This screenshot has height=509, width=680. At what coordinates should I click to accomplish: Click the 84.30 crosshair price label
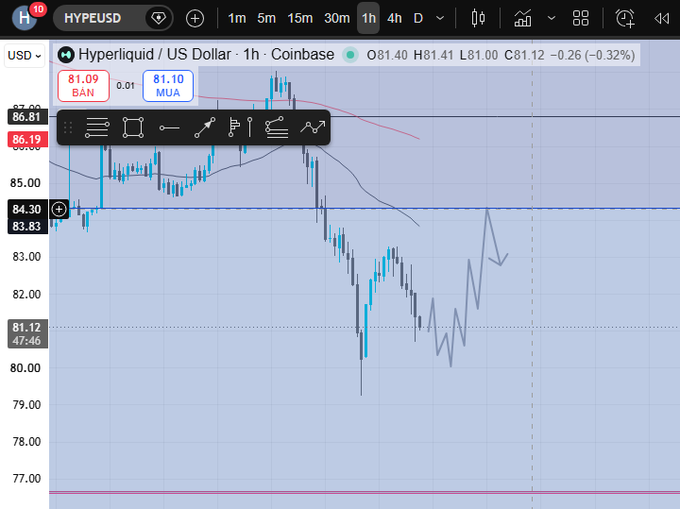click(27, 209)
